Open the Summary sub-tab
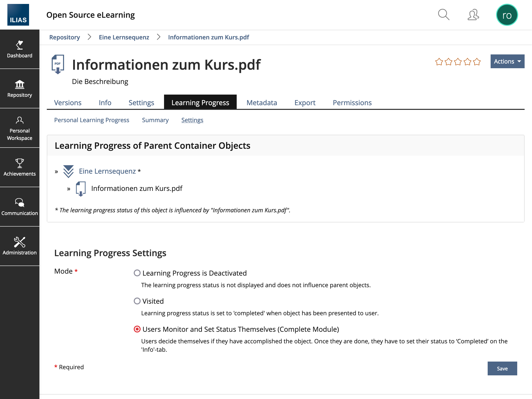The width and height of the screenshot is (532, 399). 155,120
